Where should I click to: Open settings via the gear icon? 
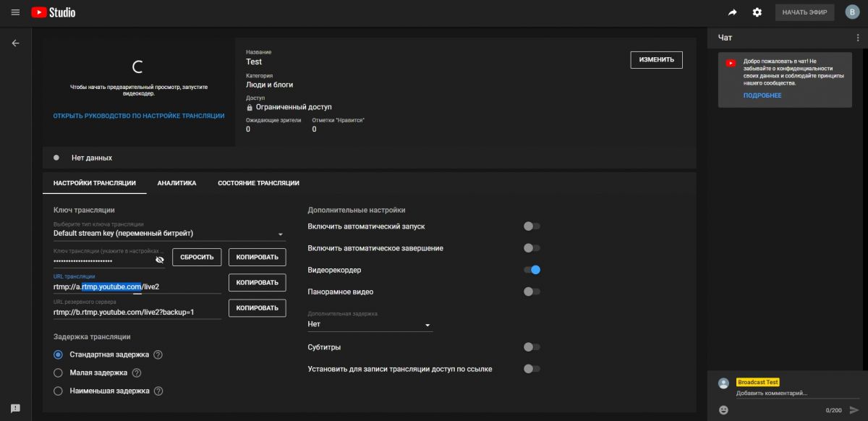coord(757,12)
